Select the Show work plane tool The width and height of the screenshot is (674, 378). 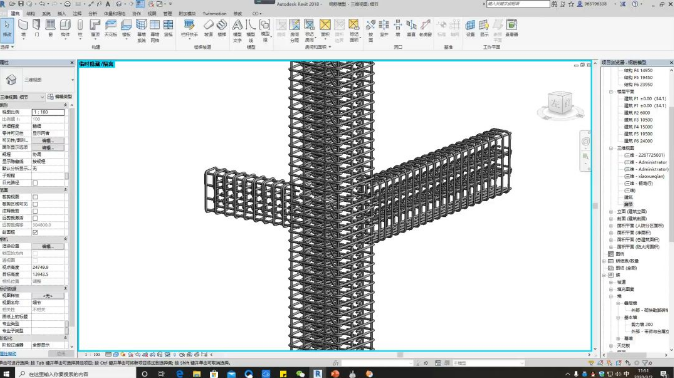coord(484,29)
